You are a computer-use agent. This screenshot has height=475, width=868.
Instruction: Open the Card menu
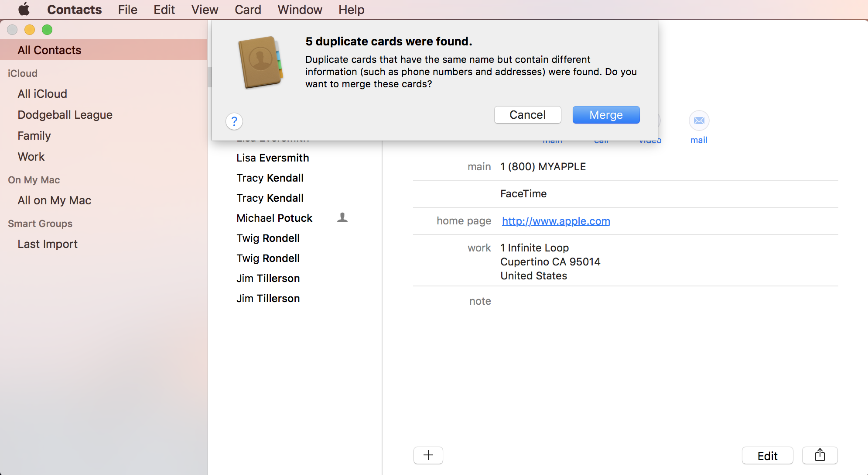point(247,9)
